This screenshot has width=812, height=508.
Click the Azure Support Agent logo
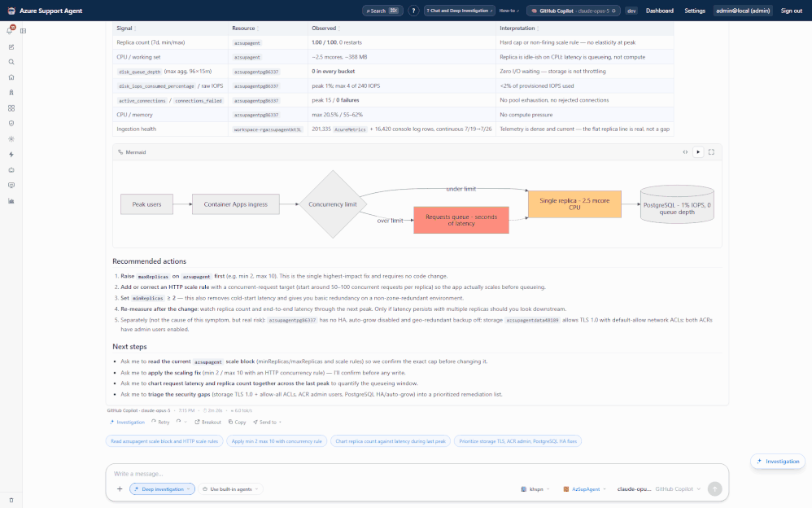coord(11,11)
